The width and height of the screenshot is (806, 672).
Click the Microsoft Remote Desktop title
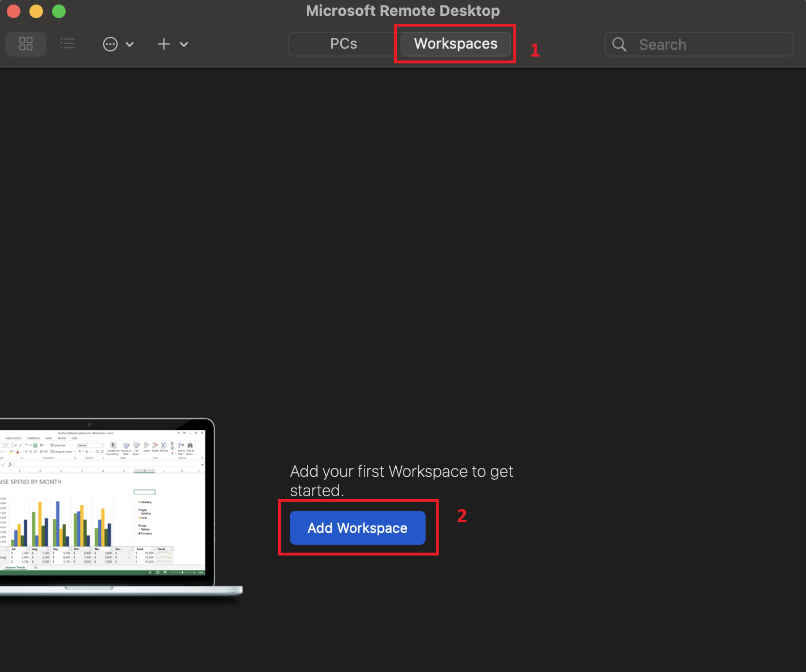tap(403, 11)
